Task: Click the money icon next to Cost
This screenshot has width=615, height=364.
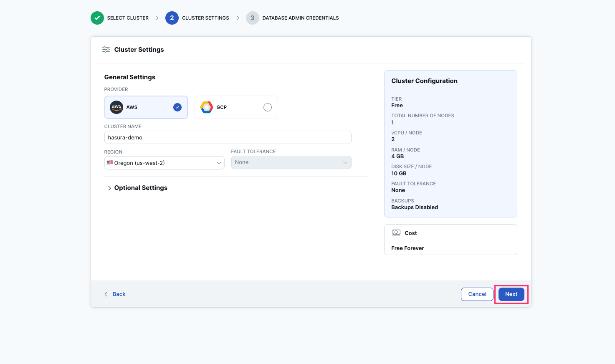Action: 396,233
